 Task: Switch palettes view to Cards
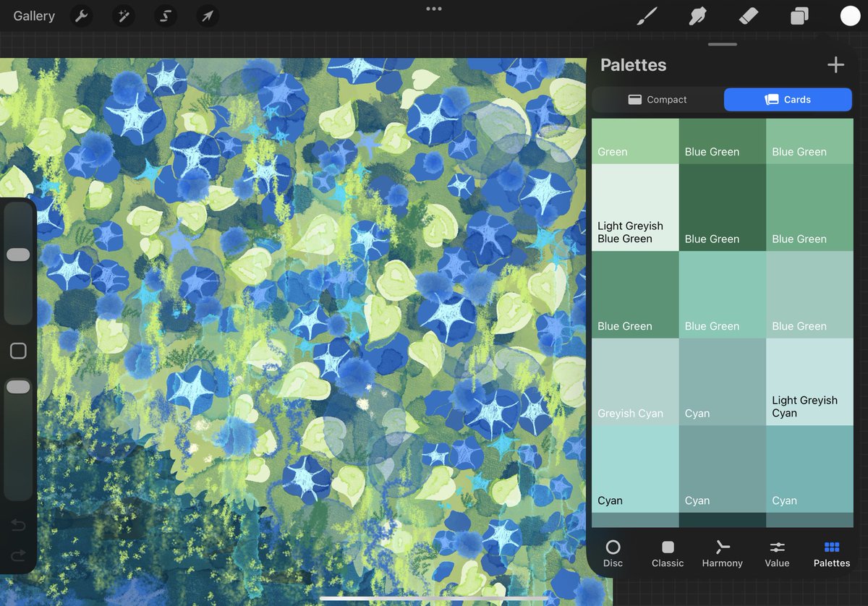(x=788, y=100)
